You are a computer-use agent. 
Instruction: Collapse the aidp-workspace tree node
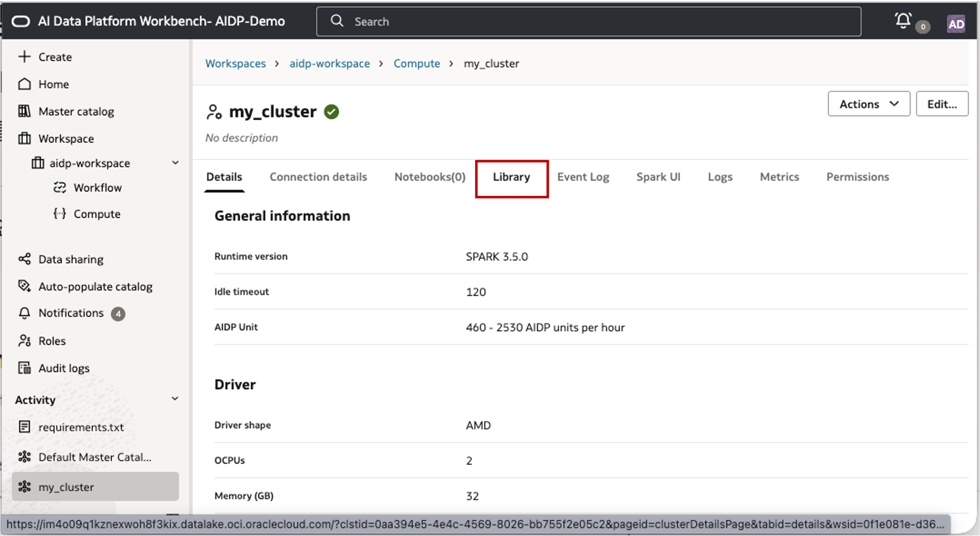[175, 163]
